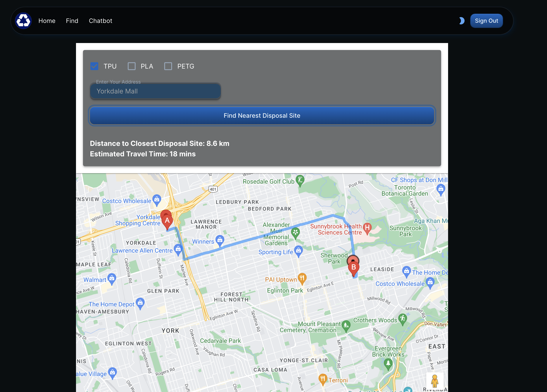Uncheck the TPU checkbox
This screenshot has height=392, width=547.
point(94,66)
